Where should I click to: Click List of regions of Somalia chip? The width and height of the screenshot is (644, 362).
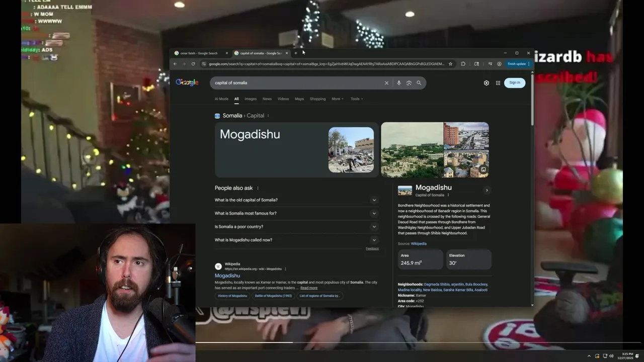[319, 296]
